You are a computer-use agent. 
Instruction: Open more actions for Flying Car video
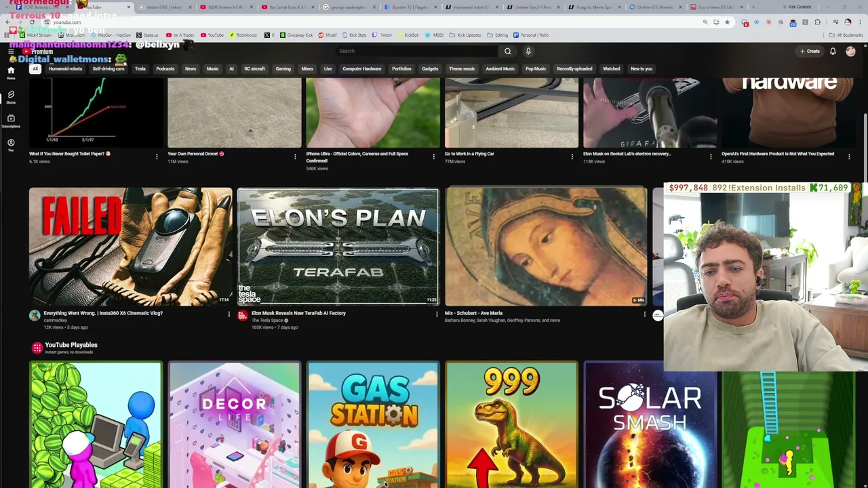(x=572, y=157)
